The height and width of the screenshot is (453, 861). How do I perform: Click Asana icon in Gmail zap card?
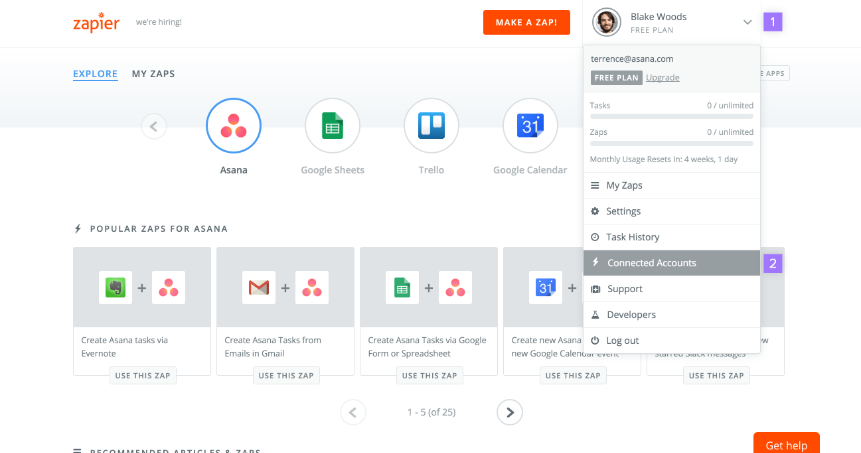[x=312, y=287]
